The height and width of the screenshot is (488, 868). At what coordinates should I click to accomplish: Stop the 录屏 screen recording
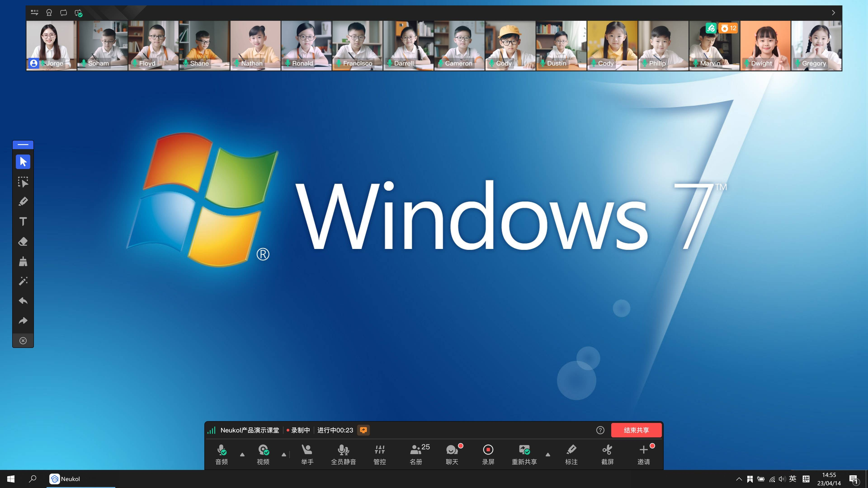488,454
